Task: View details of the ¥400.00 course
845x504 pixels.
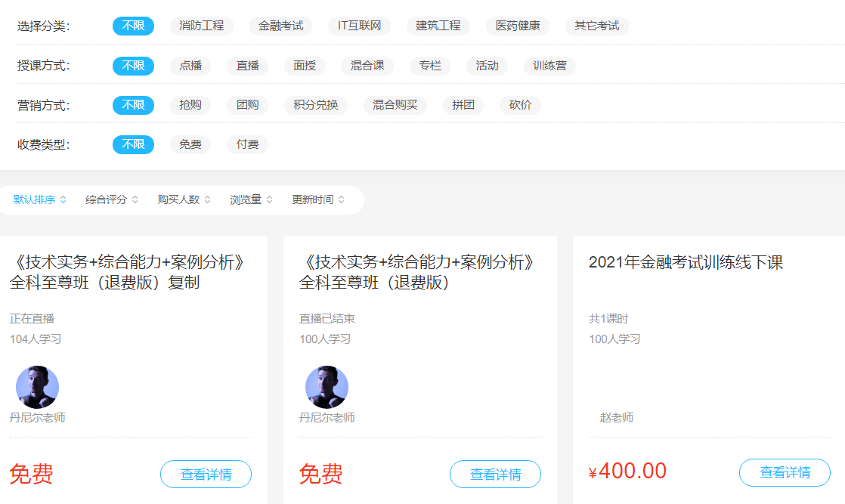Action: pos(785,473)
